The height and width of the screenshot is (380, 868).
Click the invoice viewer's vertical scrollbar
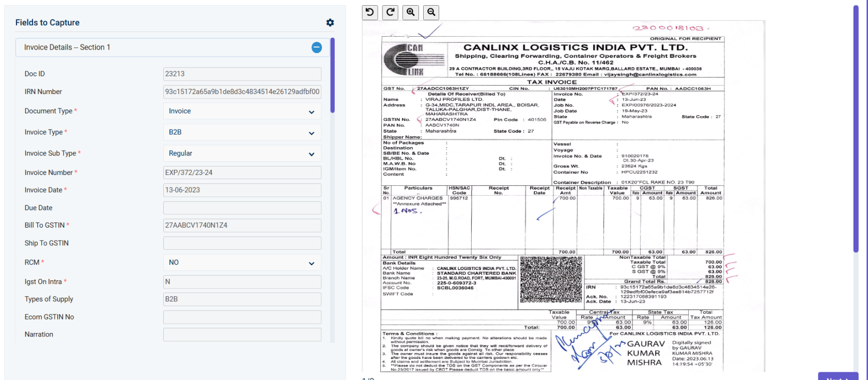856,129
